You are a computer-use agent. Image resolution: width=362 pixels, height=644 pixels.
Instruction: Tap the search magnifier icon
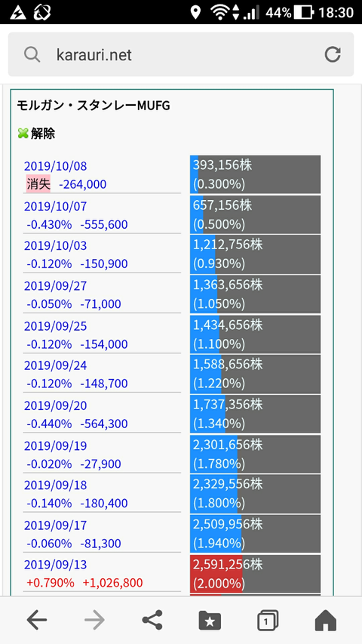point(32,54)
